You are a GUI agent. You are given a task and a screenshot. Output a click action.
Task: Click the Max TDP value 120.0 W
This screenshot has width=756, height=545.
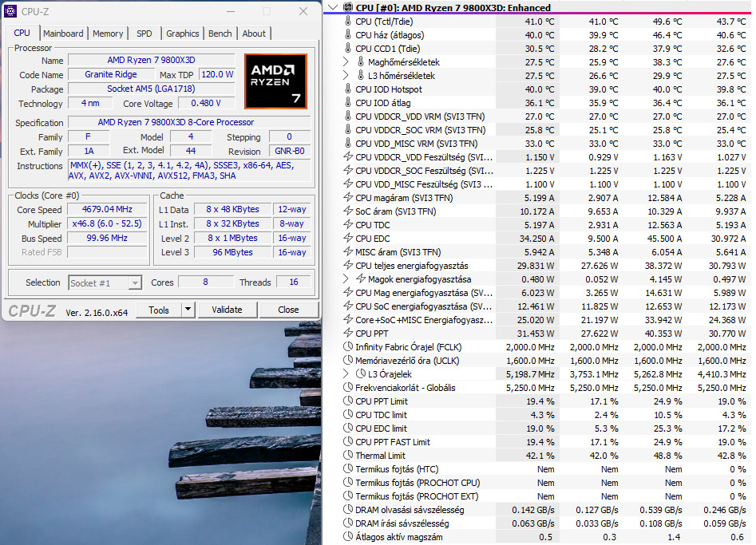[217, 74]
